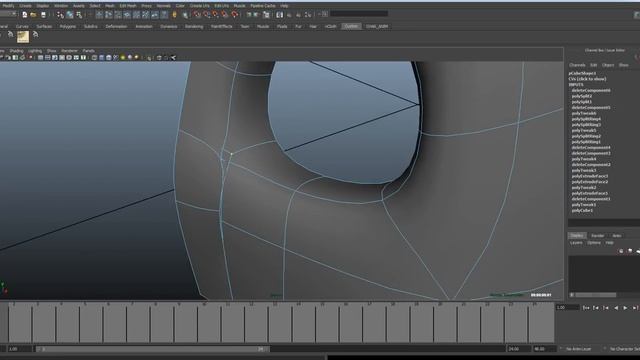Expand CVs (click to show)
The image size is (640, 360).
[x=587, y=79]
